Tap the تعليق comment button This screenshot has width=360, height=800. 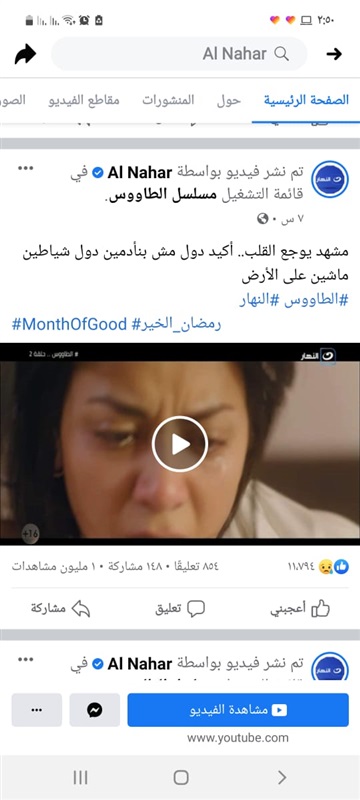coord(180,609)
